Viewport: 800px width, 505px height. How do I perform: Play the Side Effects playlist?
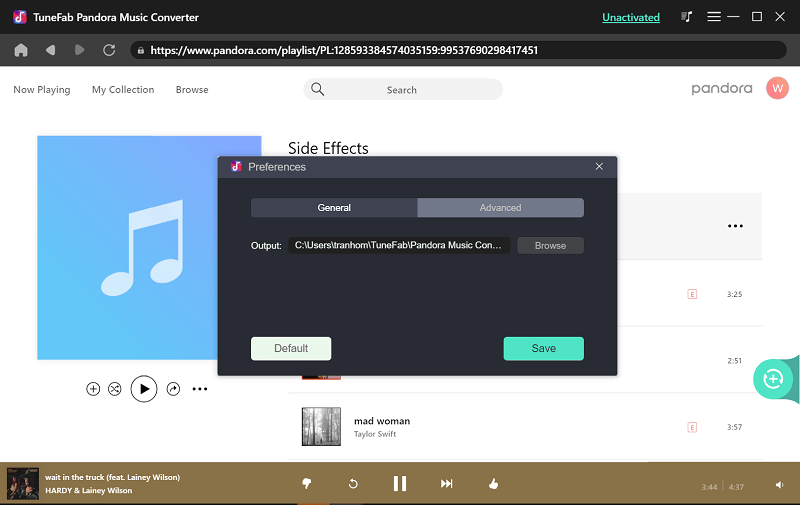point(144,389)
